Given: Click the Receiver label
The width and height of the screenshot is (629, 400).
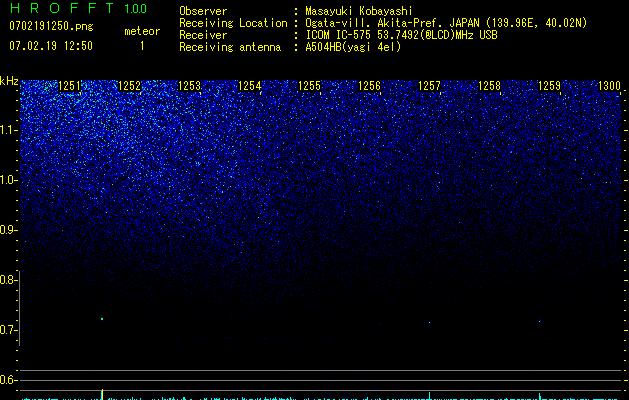Looking at the screenshot, I should (203, 35).
